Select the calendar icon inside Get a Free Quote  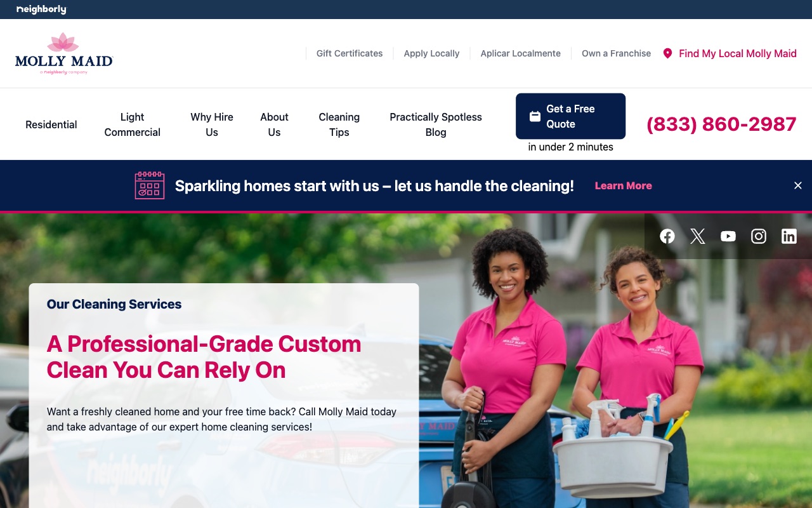coord(535,116)
